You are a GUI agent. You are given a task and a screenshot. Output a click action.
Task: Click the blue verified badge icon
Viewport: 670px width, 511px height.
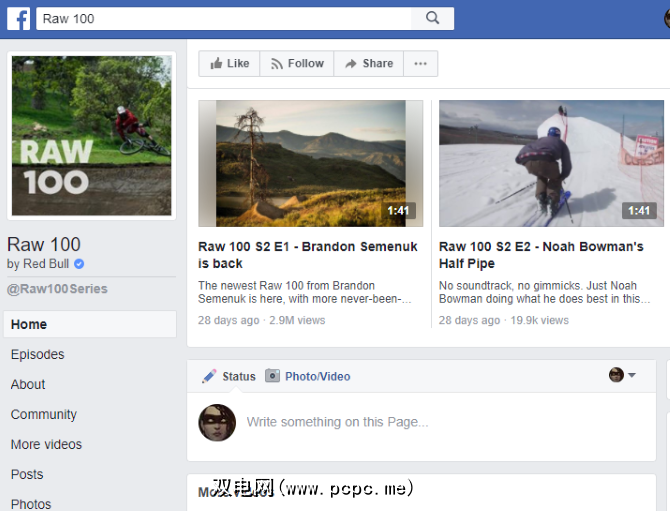coord(79,264)
